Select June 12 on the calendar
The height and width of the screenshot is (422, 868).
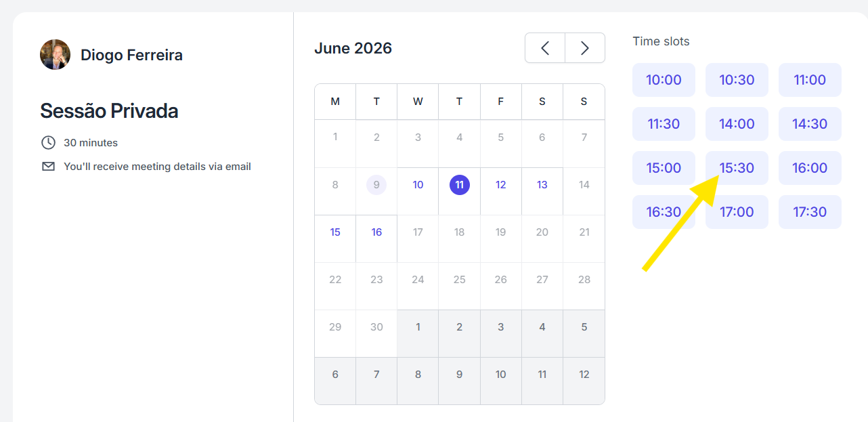pyautogui.click(x=501, y=185)
